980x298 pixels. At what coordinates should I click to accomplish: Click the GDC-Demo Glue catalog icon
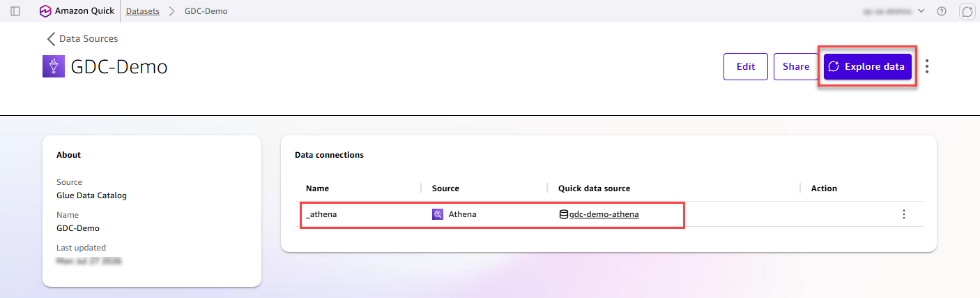click(x=54, y=66)
